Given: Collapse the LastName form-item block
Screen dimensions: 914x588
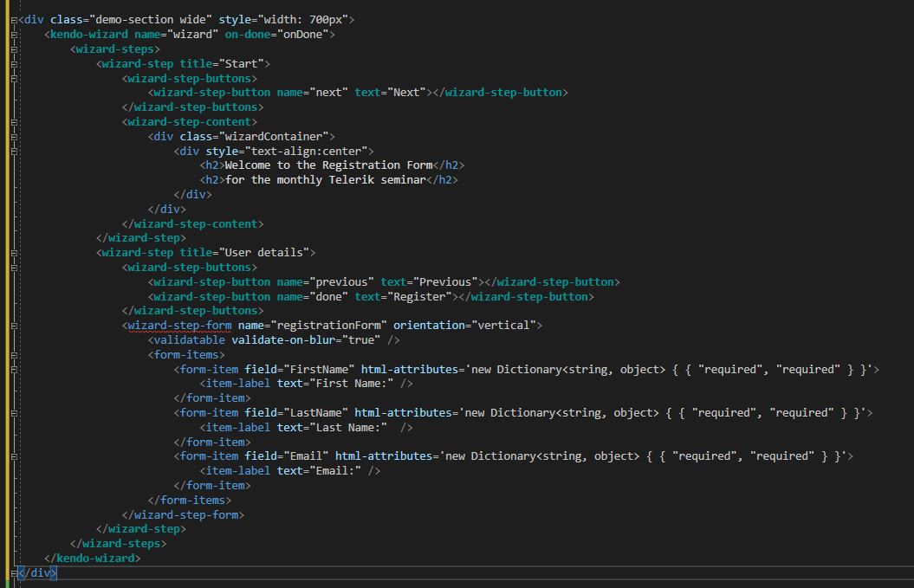Looking at the screenshot, I should tap(14, 413).
